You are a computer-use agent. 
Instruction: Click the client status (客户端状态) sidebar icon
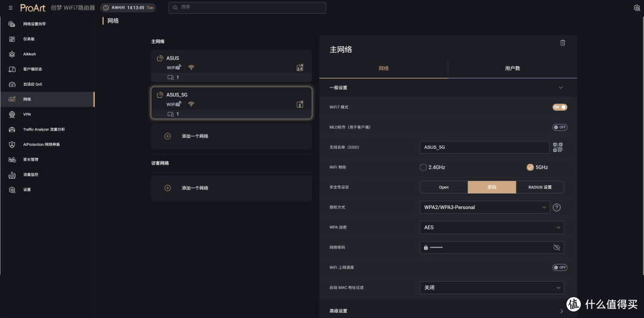coord(12,69)
